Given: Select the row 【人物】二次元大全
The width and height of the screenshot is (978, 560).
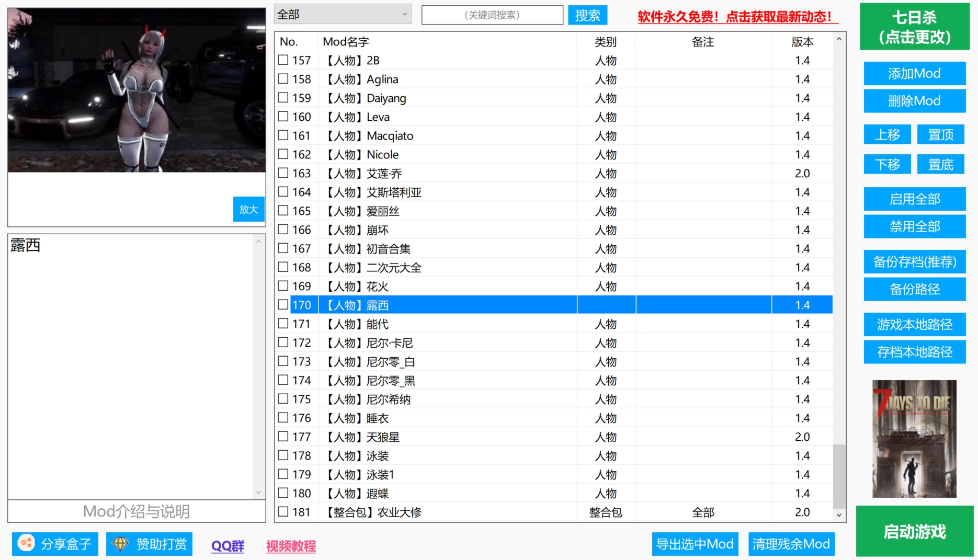Looking at the screenshot, I should [x=554, y=267].
